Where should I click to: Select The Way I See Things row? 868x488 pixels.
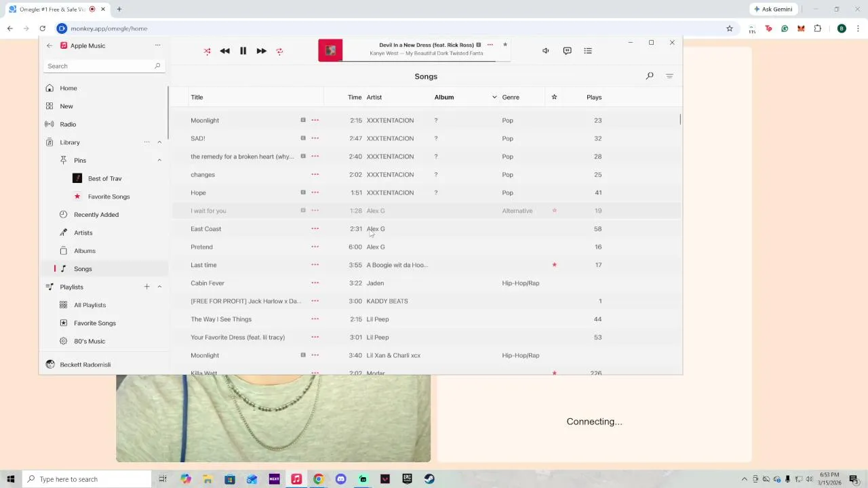425,319
